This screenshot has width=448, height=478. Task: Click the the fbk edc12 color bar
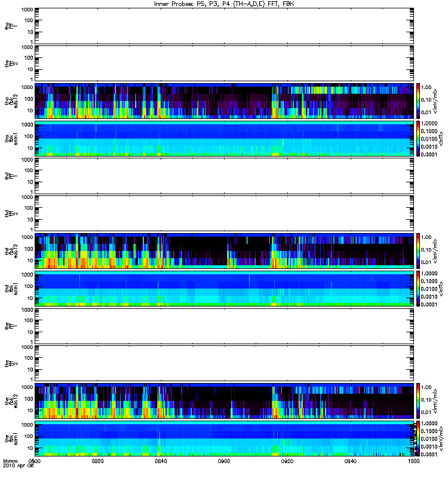418,400
